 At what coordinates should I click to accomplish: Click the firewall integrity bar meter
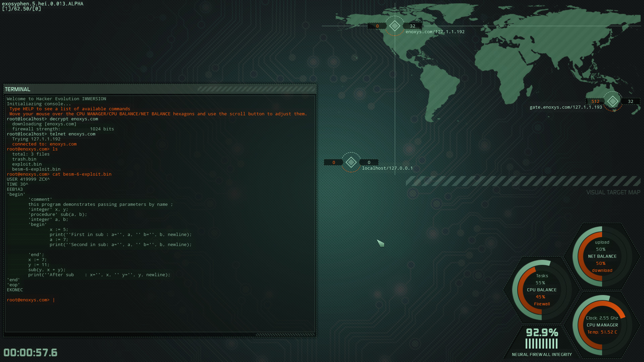(x=542, y=344)
